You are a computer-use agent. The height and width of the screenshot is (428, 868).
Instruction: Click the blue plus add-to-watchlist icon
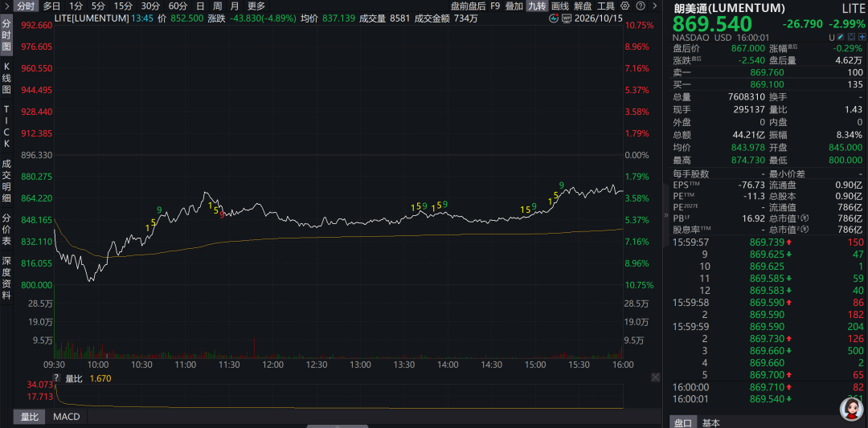[862, 38]
